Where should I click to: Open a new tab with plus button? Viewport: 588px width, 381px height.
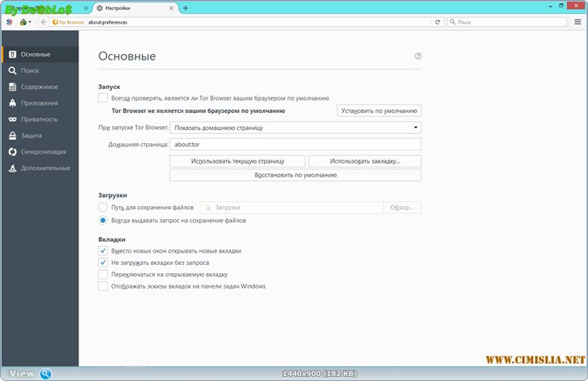[185, 7]
